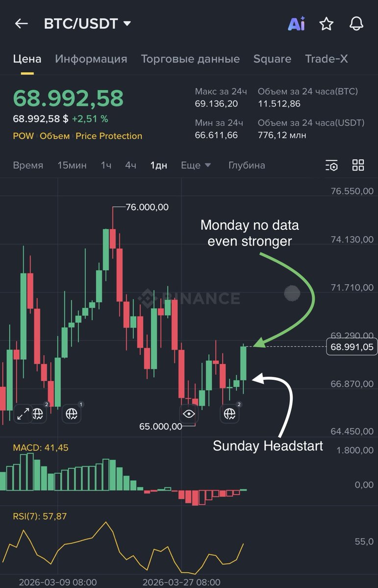Image resolution: width=378 pixels, height=588 pixels.
Task: Tap the 2026-03-27 08:00 date label
Action: (x=181, y=582)
